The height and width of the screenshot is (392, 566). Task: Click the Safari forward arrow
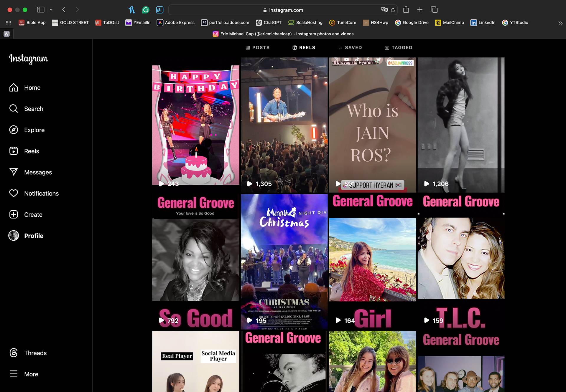[x=77, y=10]
